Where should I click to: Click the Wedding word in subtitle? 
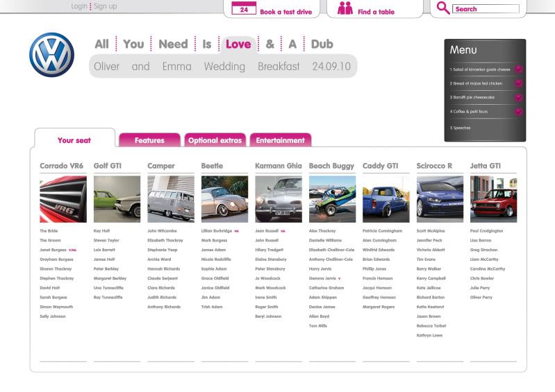pos(224,67)
